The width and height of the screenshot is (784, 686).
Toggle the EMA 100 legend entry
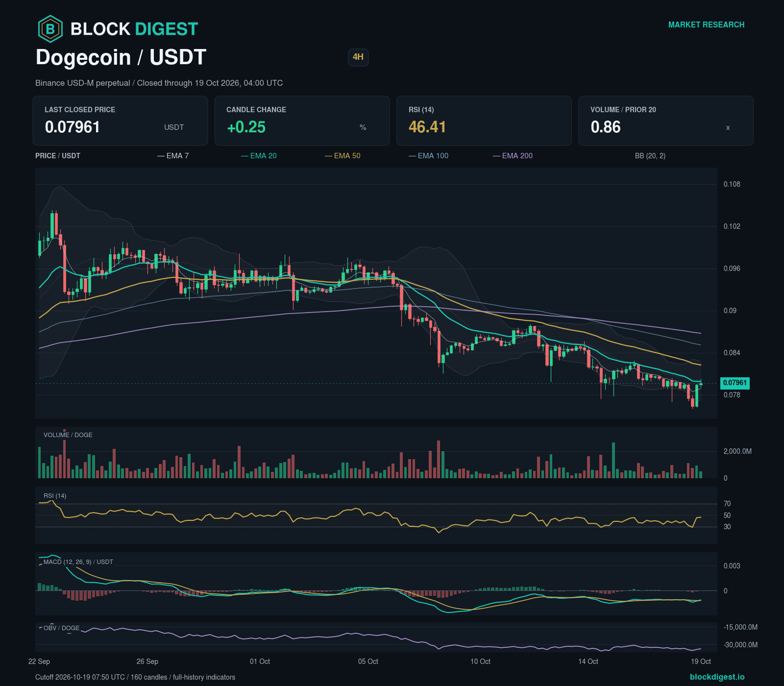coord(428,156)
